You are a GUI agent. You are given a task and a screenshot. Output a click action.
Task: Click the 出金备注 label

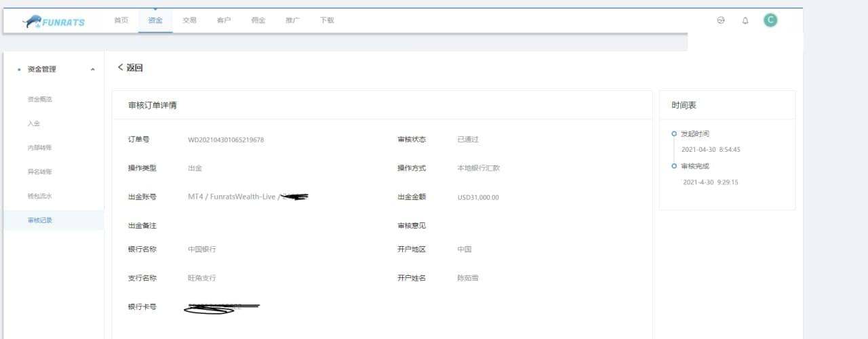tap(142, 225)
